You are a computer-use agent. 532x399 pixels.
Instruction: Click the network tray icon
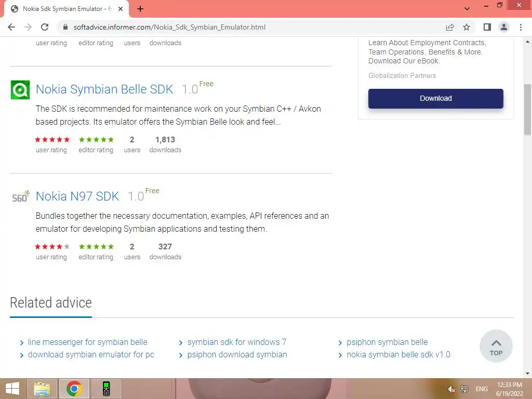click(464, 389)
